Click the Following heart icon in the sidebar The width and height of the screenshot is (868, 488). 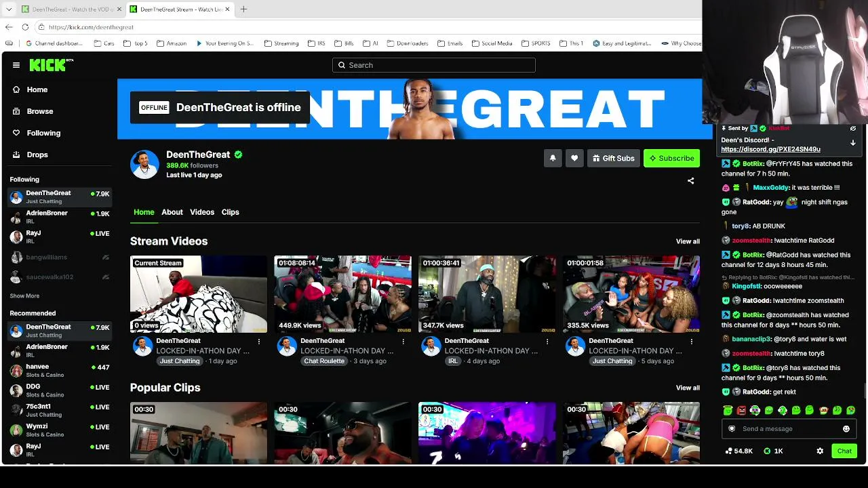click(x=16, y=133)
